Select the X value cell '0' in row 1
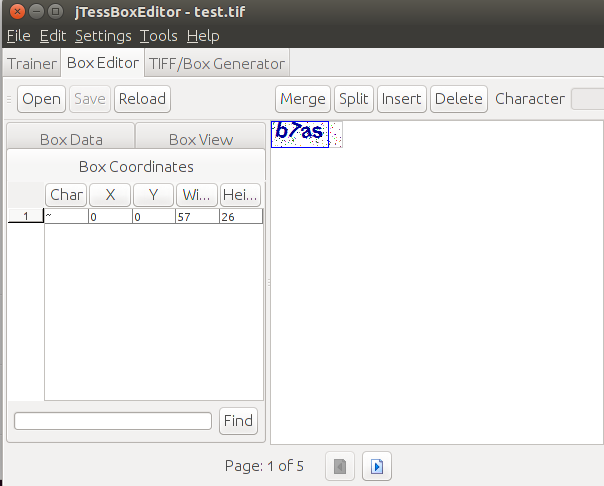The height and width of the screenshot is (486, 604). point(110,216)
